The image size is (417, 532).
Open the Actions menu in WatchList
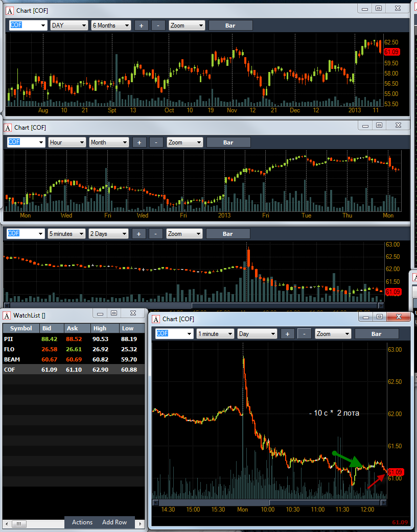tap(82, 522)
